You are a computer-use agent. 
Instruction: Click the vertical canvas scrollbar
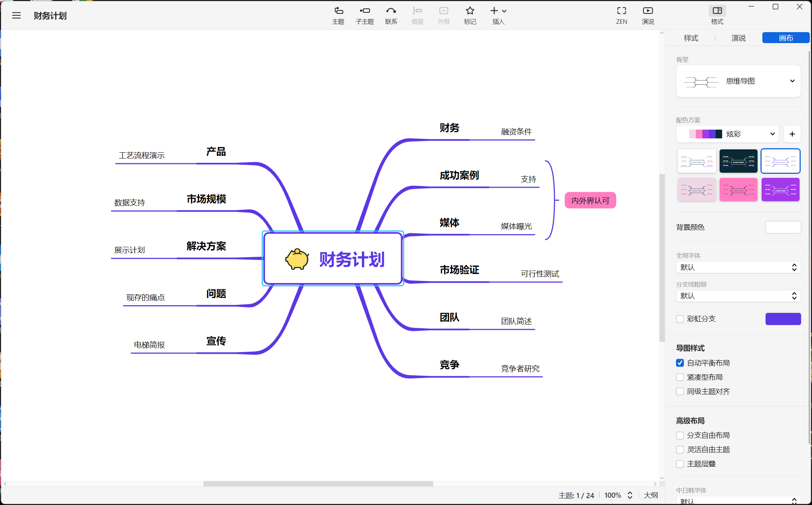click(662, 258)
